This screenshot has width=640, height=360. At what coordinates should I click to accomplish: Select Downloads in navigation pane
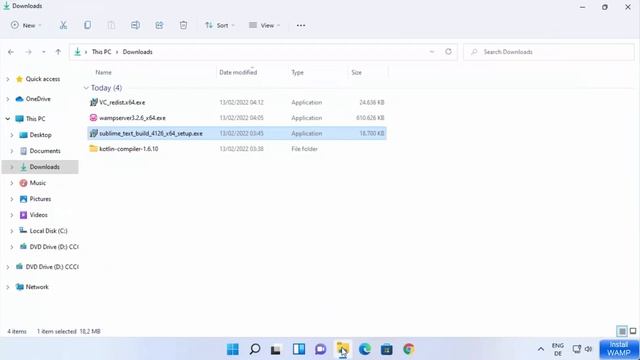(44, 167)
